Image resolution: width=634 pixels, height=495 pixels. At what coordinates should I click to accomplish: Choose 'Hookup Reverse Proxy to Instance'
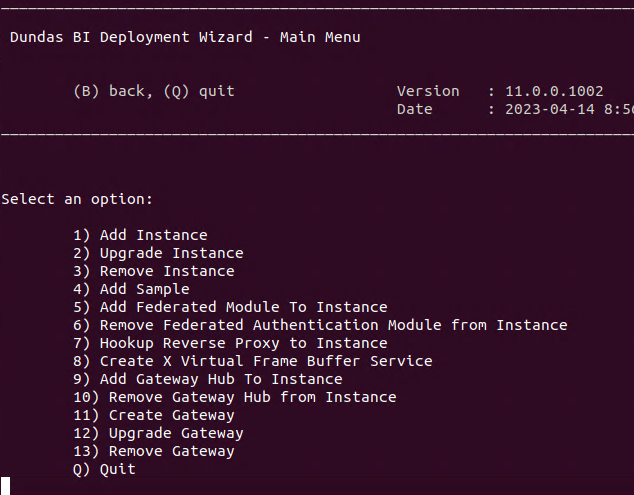tap(230, 343)
